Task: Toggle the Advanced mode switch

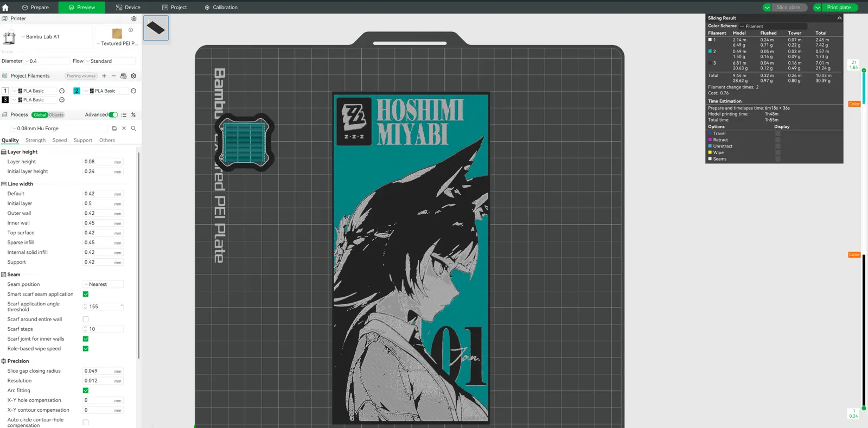Action: pos(113,115)
